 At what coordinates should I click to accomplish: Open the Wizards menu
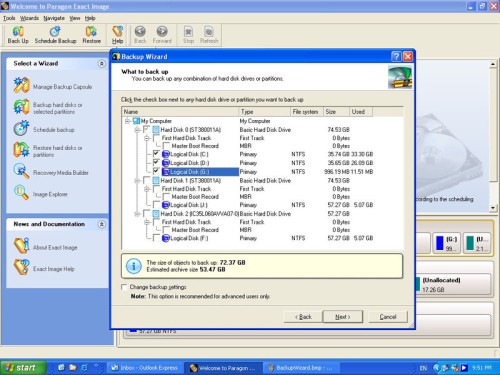coord(29,18)
